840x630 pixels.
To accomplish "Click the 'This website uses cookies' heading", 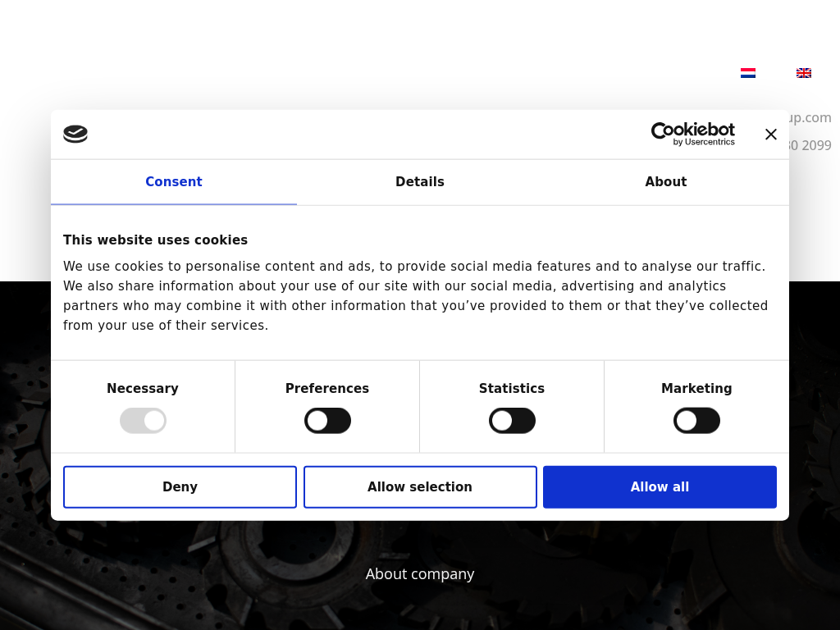I will 155,240.
